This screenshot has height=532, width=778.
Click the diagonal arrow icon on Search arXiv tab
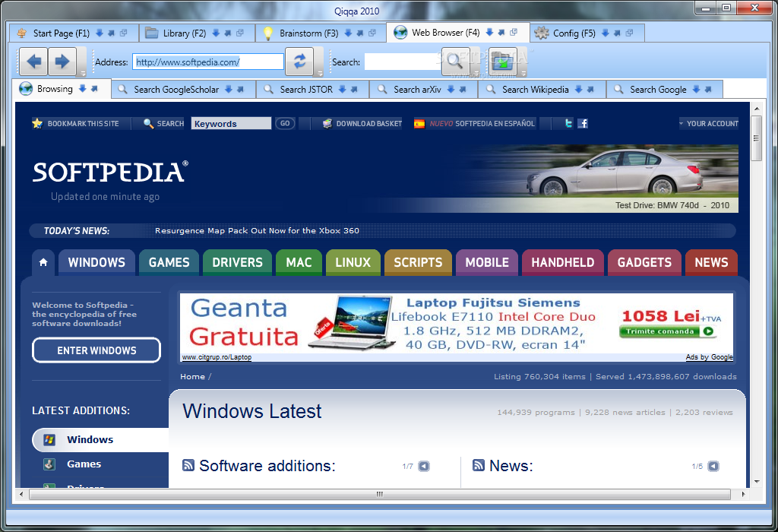(x=463, y=90)
